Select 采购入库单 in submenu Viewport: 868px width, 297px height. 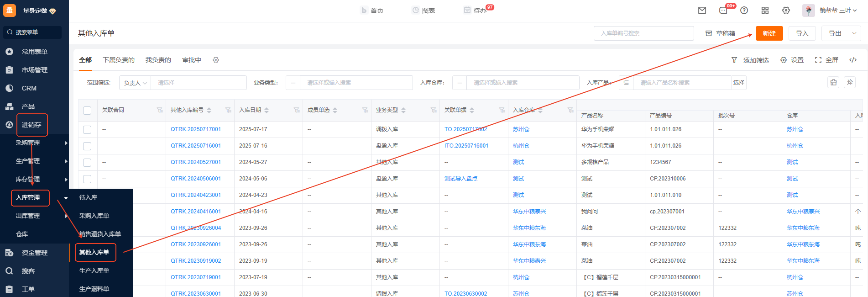click(94, 216)
